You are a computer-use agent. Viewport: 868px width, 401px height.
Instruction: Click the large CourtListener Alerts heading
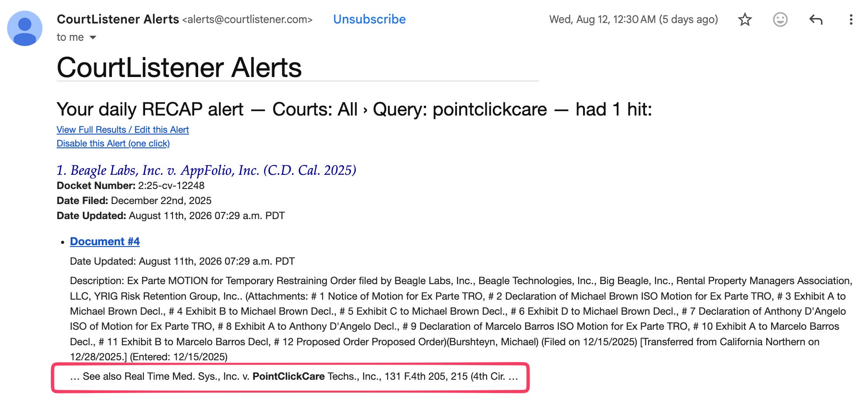coord(179,68)
